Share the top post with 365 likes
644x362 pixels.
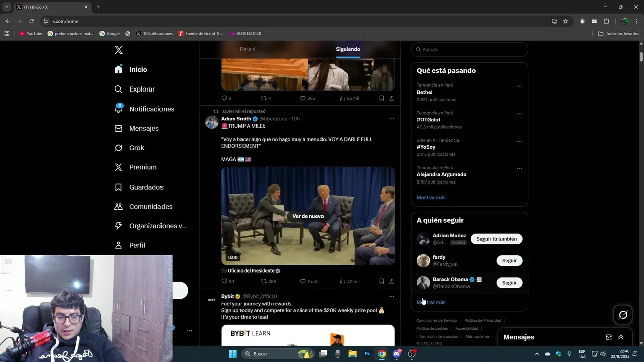tap(392, 98)
